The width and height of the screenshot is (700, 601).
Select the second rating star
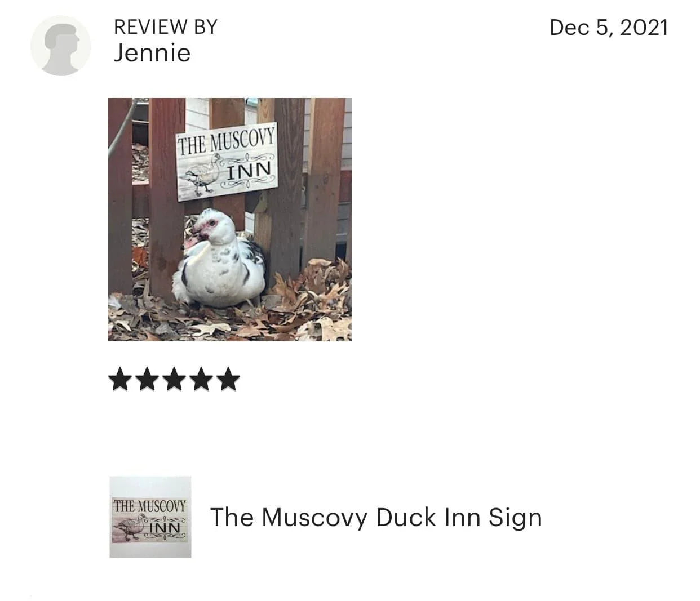pos(147,379)
